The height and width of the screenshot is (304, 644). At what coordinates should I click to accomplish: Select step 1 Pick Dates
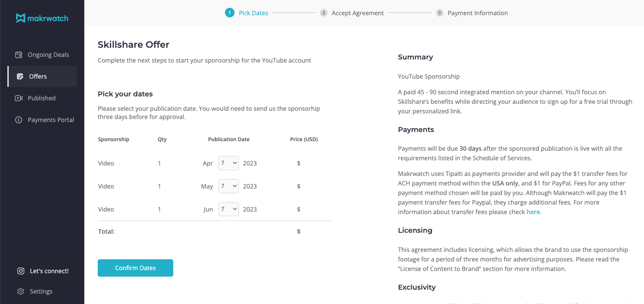coord(253,13)
